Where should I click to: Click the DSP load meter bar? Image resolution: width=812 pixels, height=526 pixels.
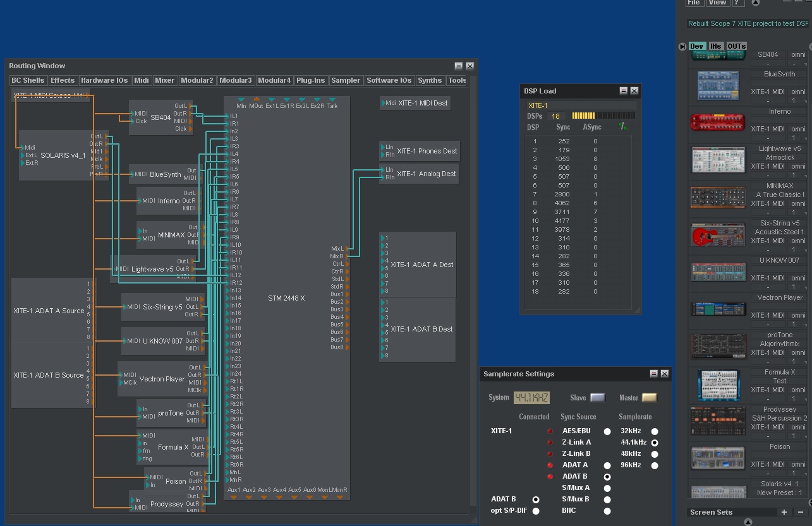[x=603, y=116]
